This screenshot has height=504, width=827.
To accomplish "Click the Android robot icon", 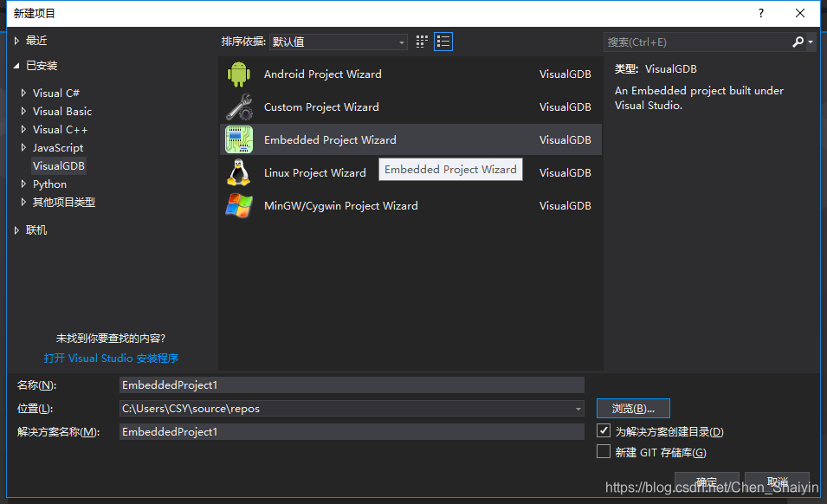I will pos(239,74).
